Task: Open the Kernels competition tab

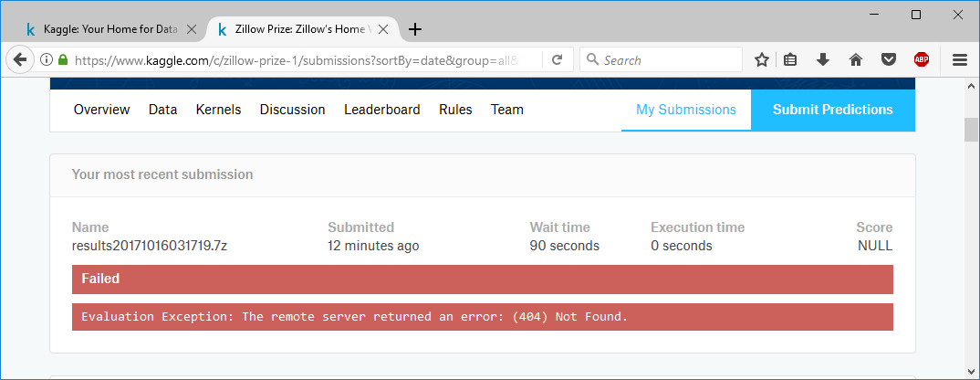Action: click(x=219, y=110)
